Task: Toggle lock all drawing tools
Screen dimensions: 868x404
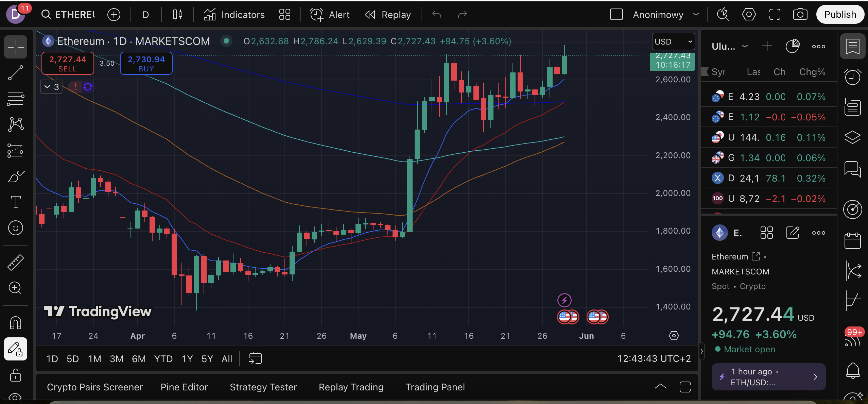Action: pyautogui.click(x=16, y=375)
